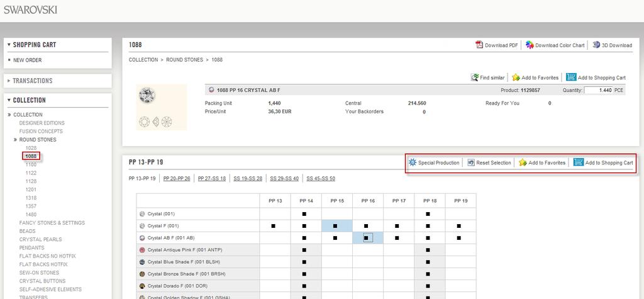Viewport: 644px width, 299px height.
Task: Toggle Crystal F (001) PP 15 cell
Action: point(336,226)
